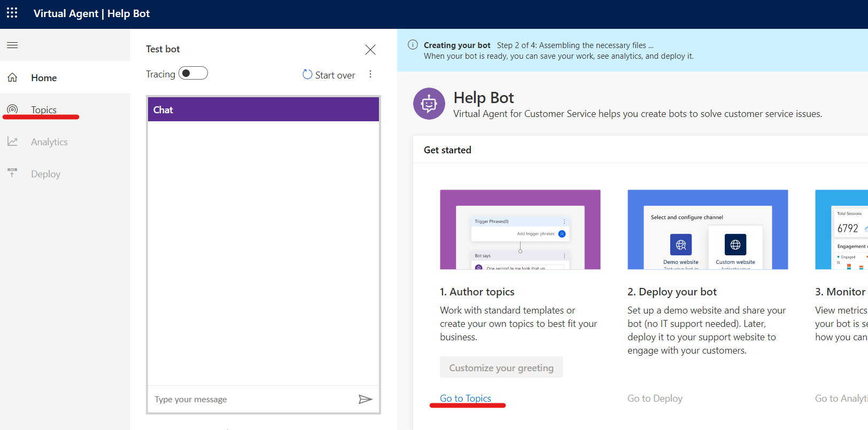Open Topics in the navigation
The height and width of the screenshot is (430, 868).
(65, 110)
